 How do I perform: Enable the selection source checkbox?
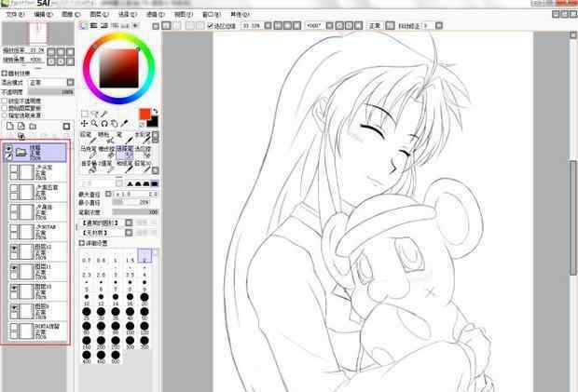pyautogui.click(x=5, y=115)
